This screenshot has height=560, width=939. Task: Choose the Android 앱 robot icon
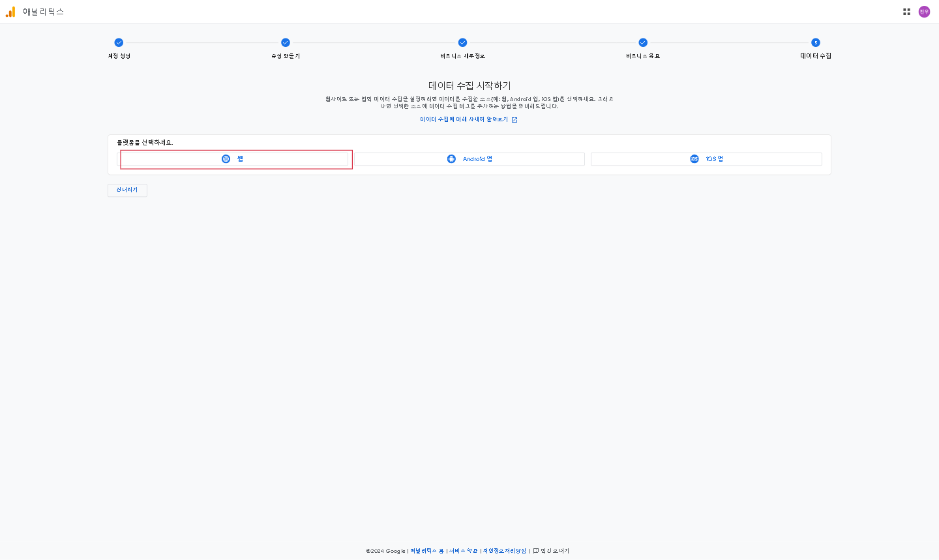click(451, 159)
